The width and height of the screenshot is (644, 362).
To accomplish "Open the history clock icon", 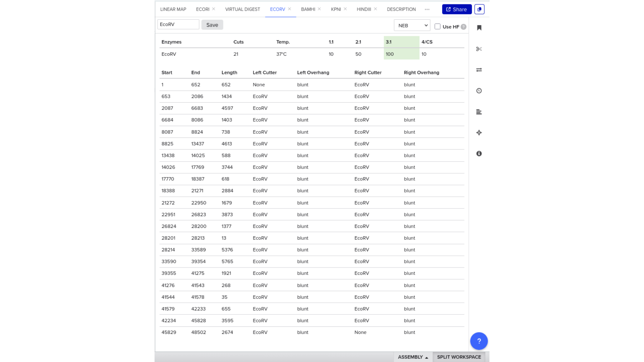I will pyautogui.click(x=479, y=91).
